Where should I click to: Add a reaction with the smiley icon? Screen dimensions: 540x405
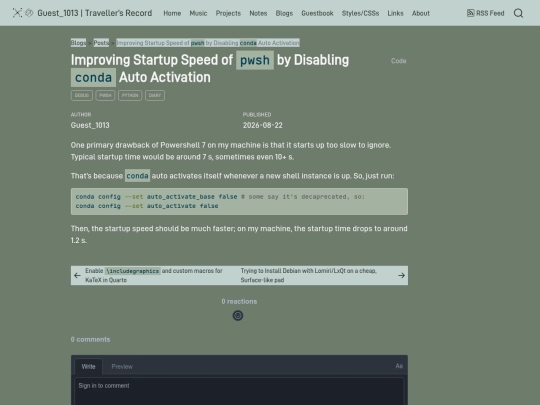pyautogui.click(x=238, y=315)
